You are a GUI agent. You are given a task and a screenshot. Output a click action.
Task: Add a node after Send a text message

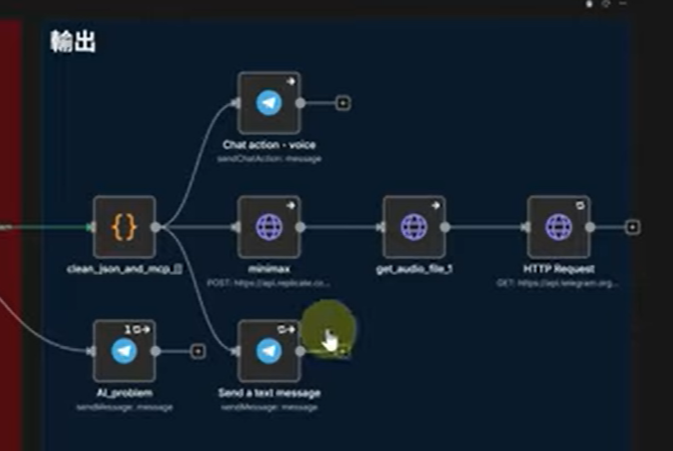click(x=343, y=351)
